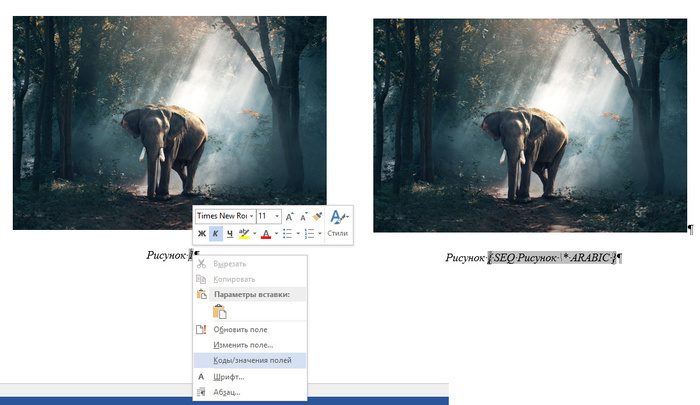
Task: Expand numbered list options arrow
Action: (x=320, y=234)
